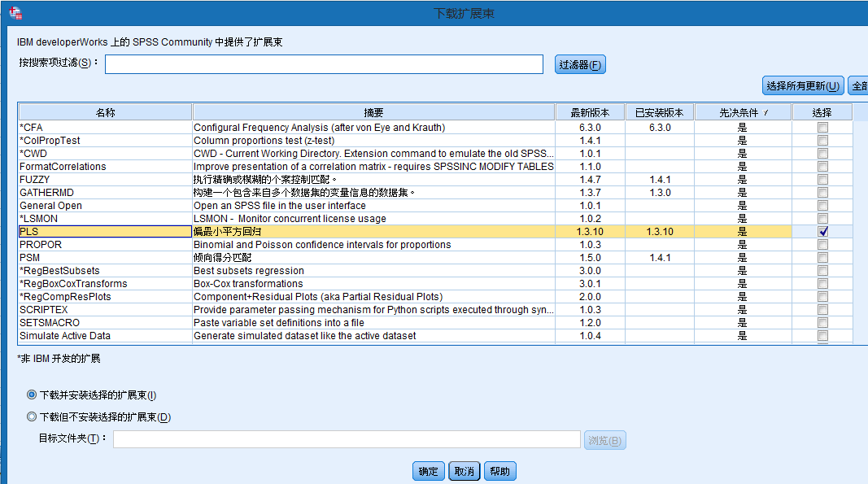Click 'Box-Cox transformations' summary text
868x484 pixels.
(x=248, y=284)
